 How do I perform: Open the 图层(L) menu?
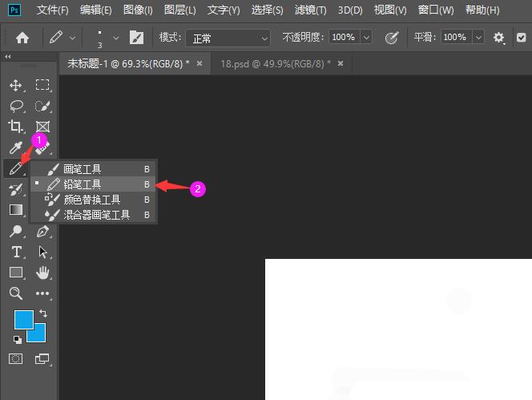point(179,10)
